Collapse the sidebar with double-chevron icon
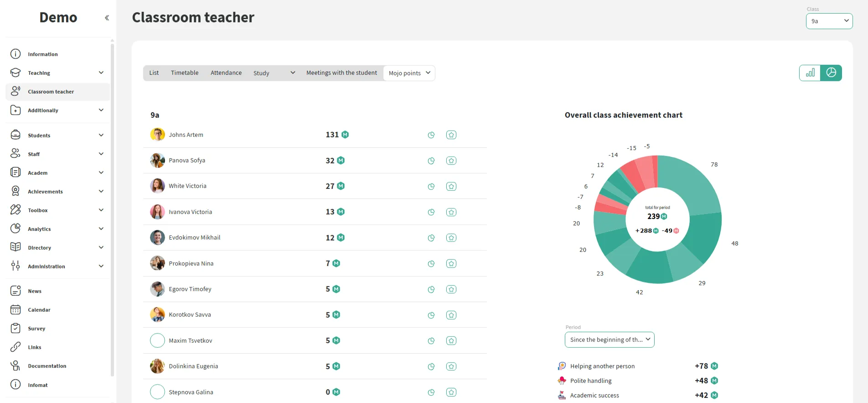This screenshot has width=868, height=403. pos(107,18)
